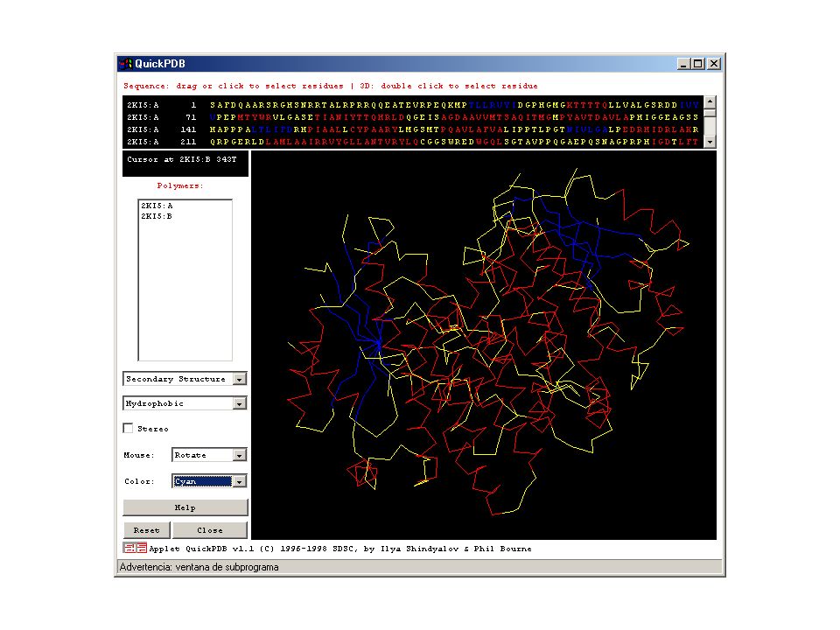Click sequence row starting at residue 211
Viewport: 840px width, 630px height.
pyautogui.click(x=412, y=142)
